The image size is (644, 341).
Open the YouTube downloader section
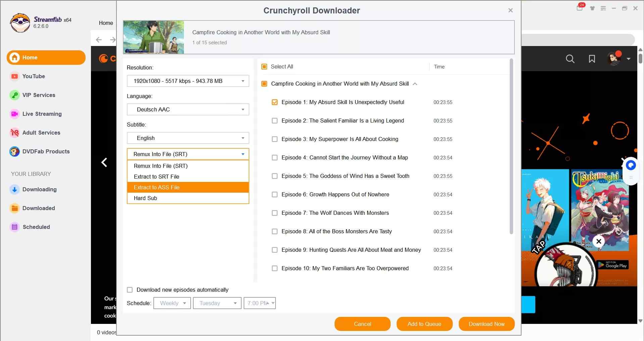[33, 76]
